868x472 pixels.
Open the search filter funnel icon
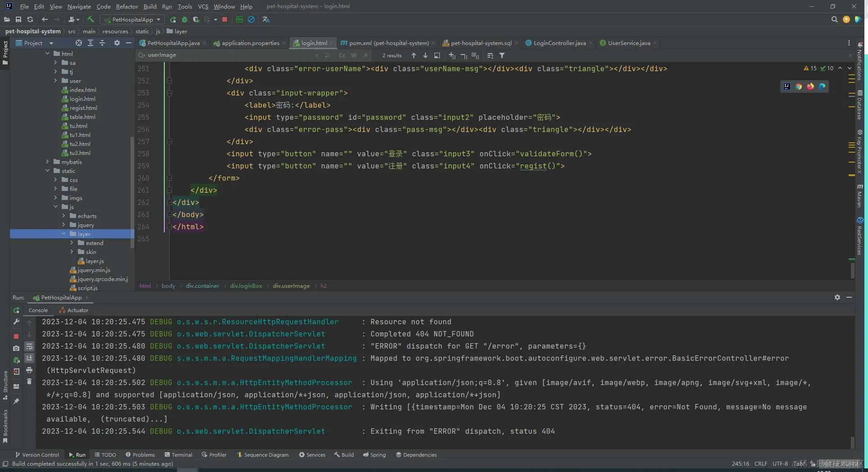tap(502, 55)
